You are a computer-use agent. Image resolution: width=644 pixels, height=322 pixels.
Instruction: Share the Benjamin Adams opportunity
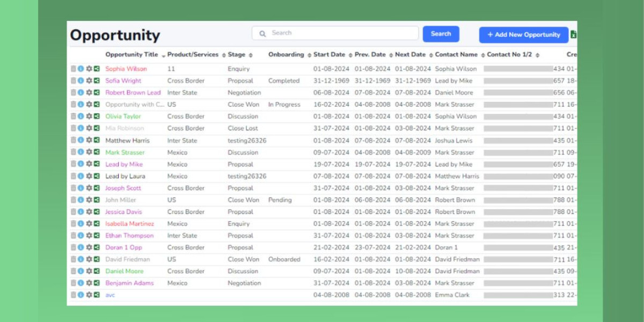click(97, 283)
